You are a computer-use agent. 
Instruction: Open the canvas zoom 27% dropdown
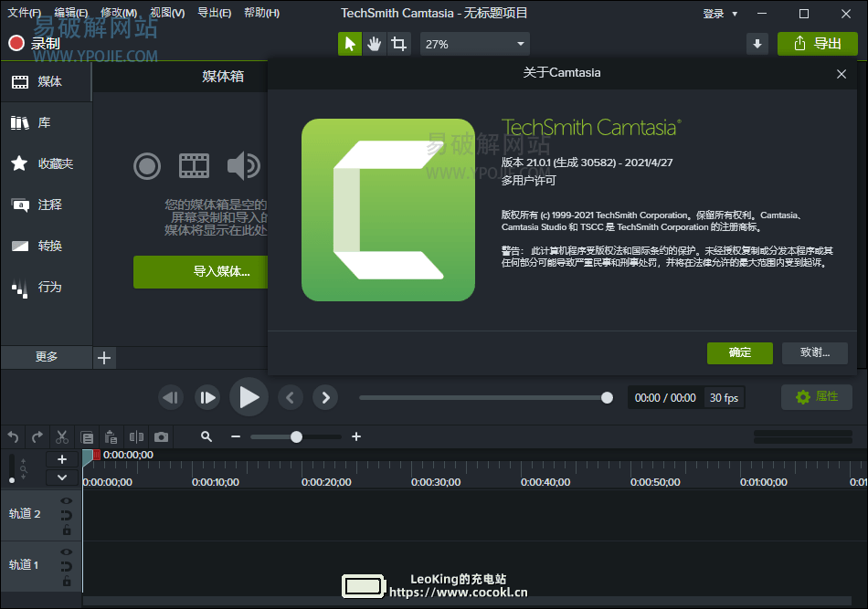click(475, 44)
